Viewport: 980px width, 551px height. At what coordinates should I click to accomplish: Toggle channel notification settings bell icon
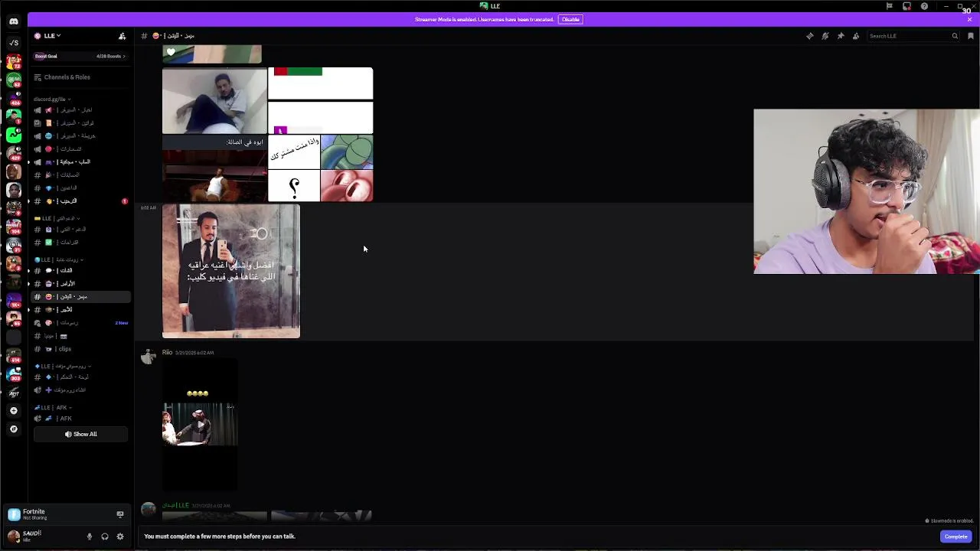(825, 36)
